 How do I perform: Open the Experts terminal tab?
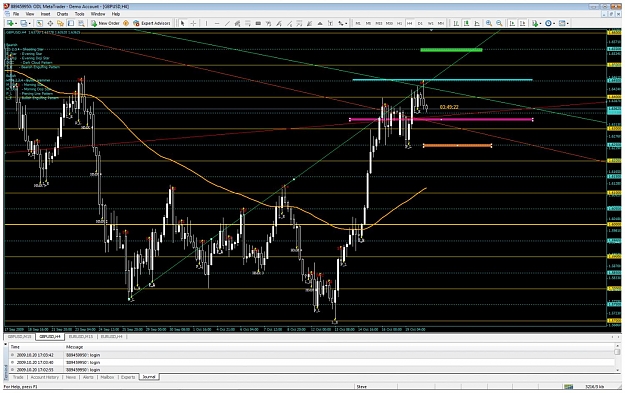[x=128, y=377]
